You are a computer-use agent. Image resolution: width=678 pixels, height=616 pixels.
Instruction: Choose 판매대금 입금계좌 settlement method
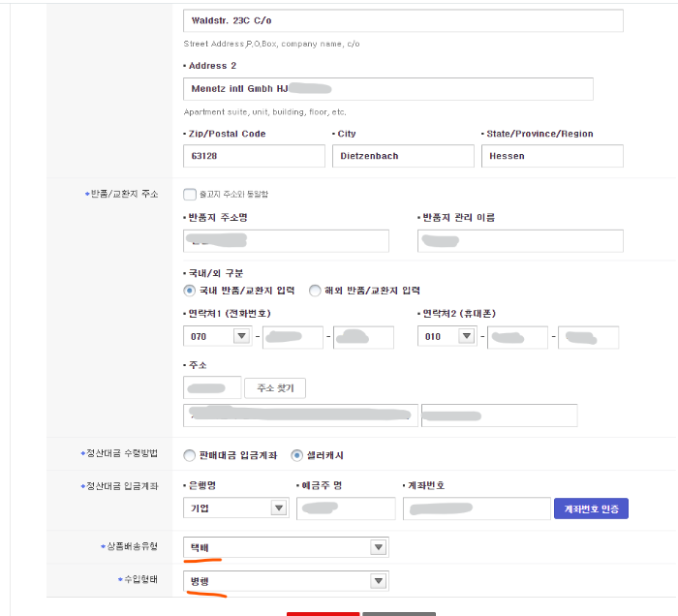point(190,455)
